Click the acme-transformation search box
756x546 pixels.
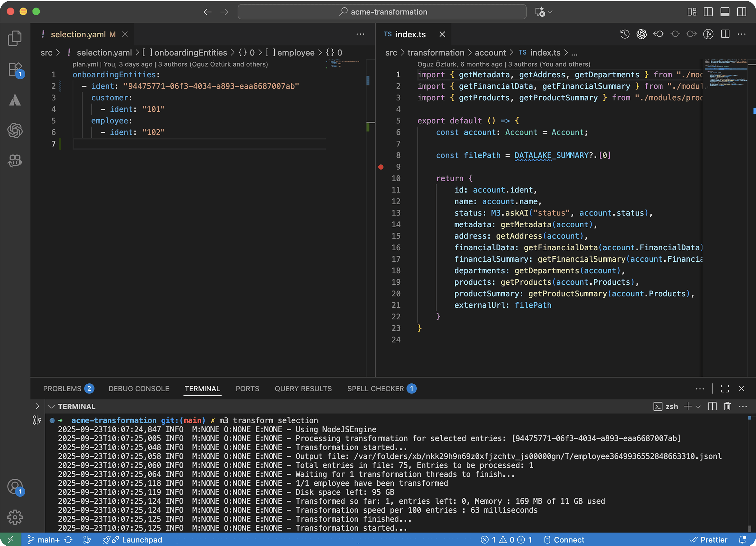382,12
